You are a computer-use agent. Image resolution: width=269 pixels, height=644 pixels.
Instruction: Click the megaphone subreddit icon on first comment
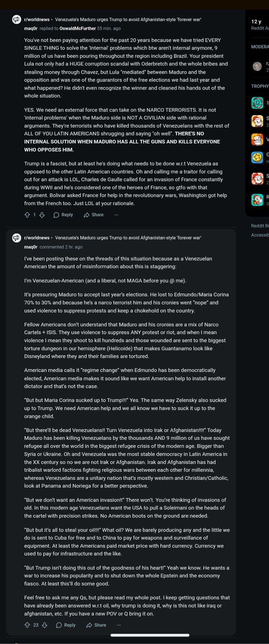17,19
